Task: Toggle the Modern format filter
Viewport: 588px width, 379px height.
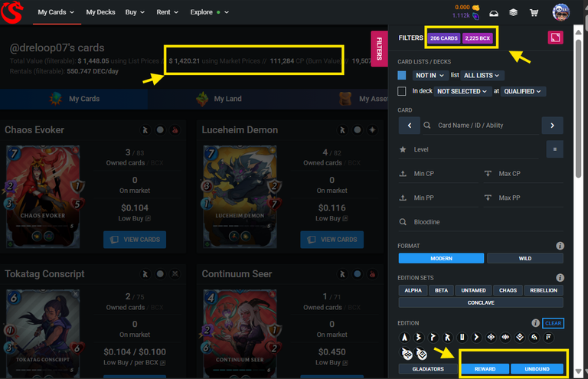Action: point(441,258)
